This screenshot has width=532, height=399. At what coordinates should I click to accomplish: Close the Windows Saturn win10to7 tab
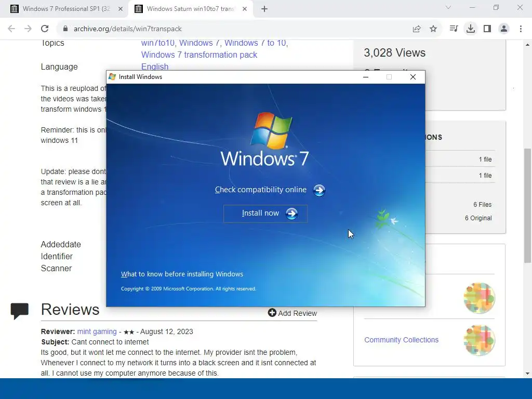point(245,9)
